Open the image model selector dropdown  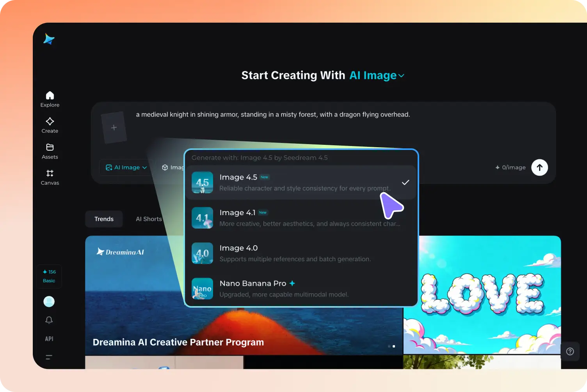click(172, 167)
